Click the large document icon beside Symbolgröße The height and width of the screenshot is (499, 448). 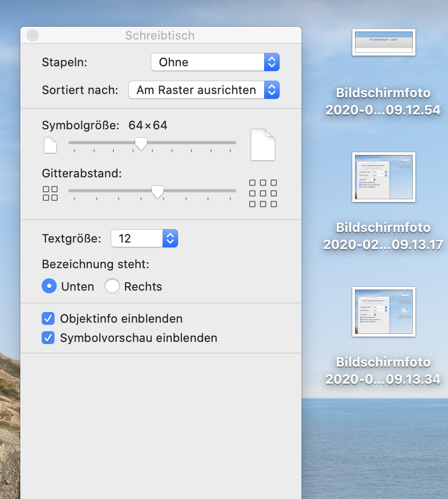click(x=263, y=144)
